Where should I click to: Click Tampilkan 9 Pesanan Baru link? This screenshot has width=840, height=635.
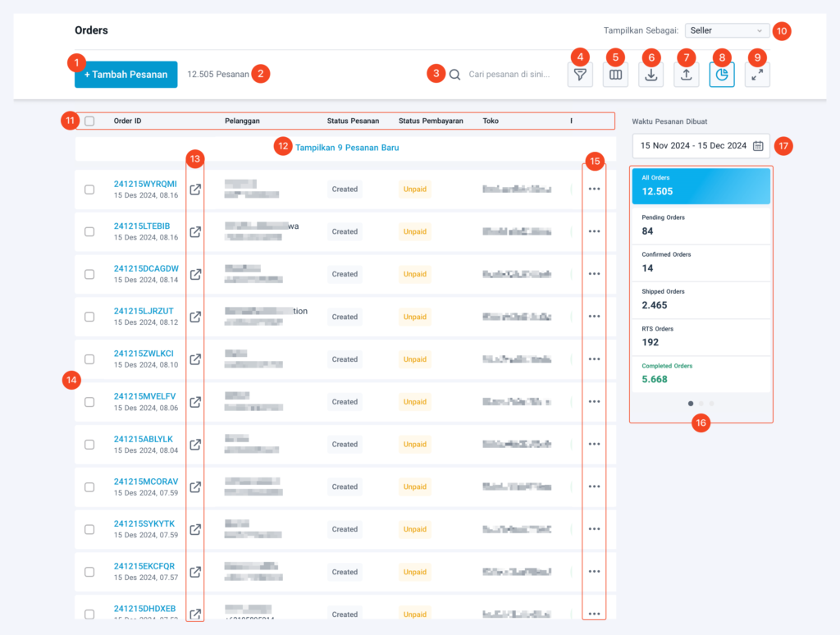(x=347, y=148)
